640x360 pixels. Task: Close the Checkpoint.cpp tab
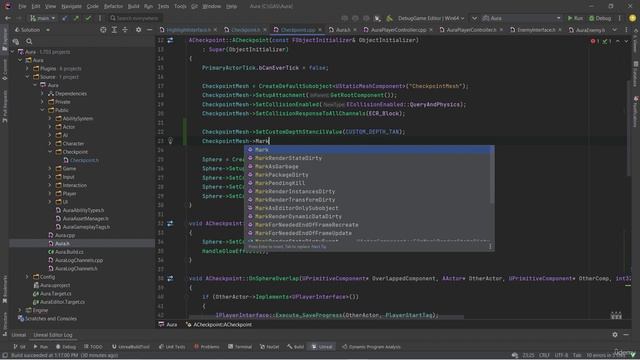point(320,30)
